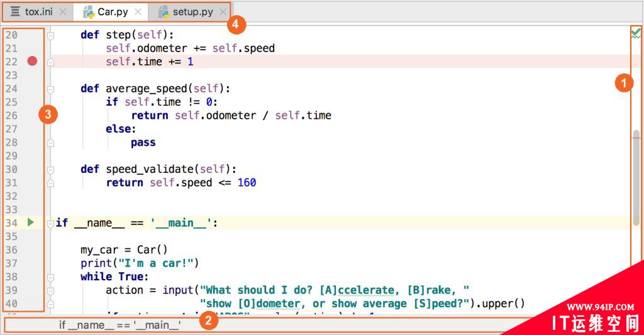Click fold end marker at line 28
This screenshot has height=335, width=644.
[50, 143]
